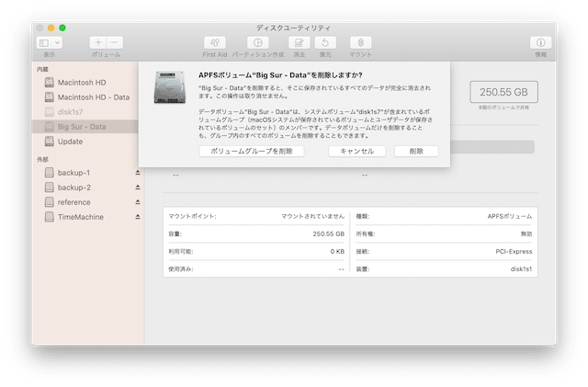Open the info toolbar button
This screenshot has width=588, height=387.
coord(540,43)
